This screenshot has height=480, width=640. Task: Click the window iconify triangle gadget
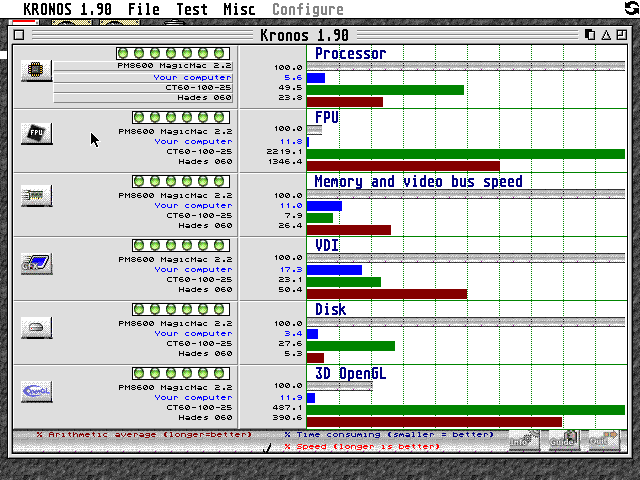click(x=606, y=35)
